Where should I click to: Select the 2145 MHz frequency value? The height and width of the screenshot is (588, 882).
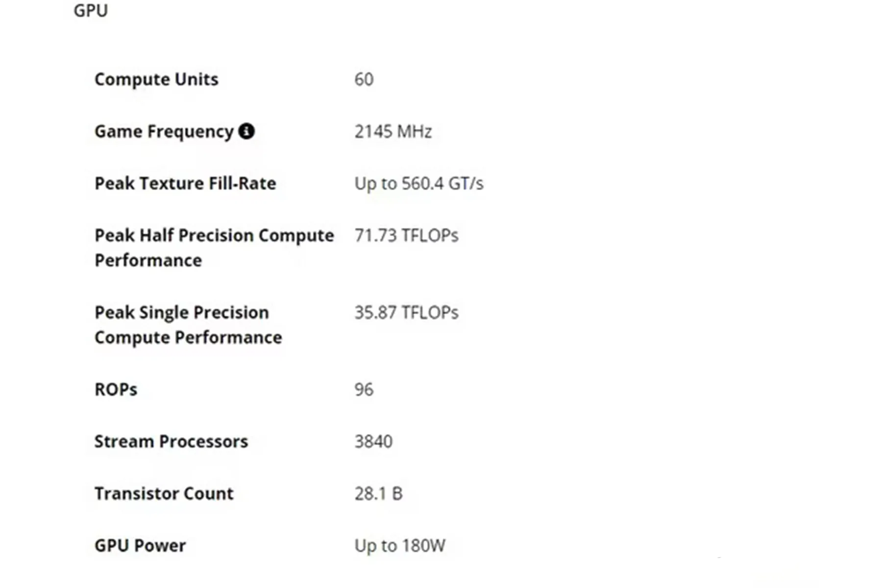tap(393, 132)
